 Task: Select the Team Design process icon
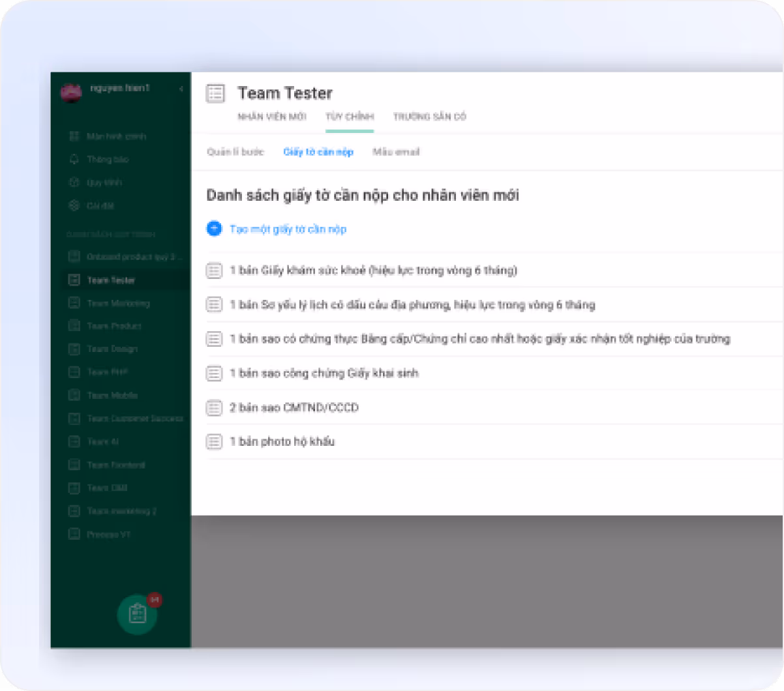(x=74, y=349)
